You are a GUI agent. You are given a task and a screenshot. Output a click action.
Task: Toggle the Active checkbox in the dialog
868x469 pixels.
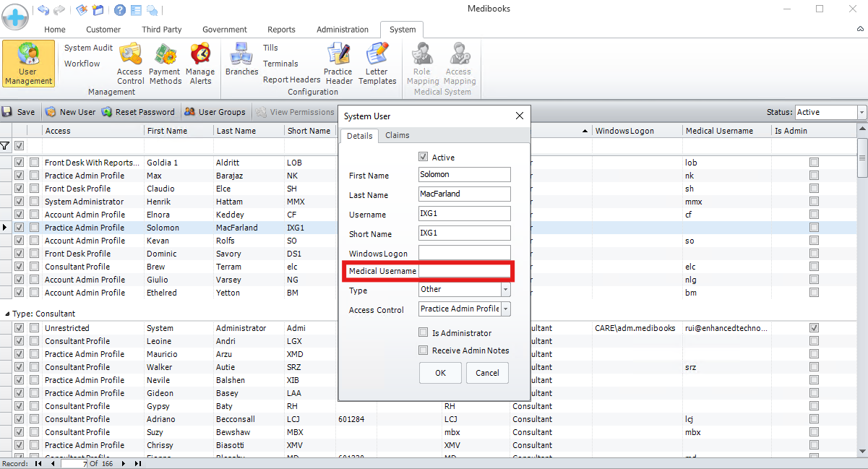(x=424, y=157)
